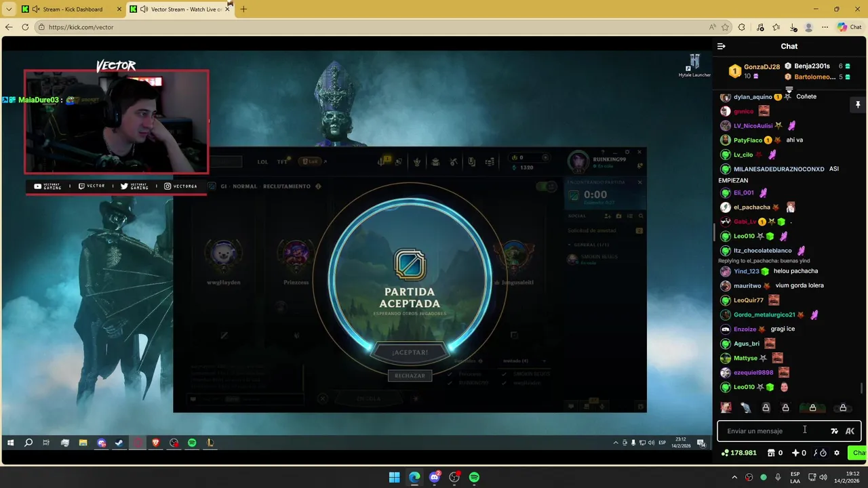Click the microphone tray icon

point(778,477)
